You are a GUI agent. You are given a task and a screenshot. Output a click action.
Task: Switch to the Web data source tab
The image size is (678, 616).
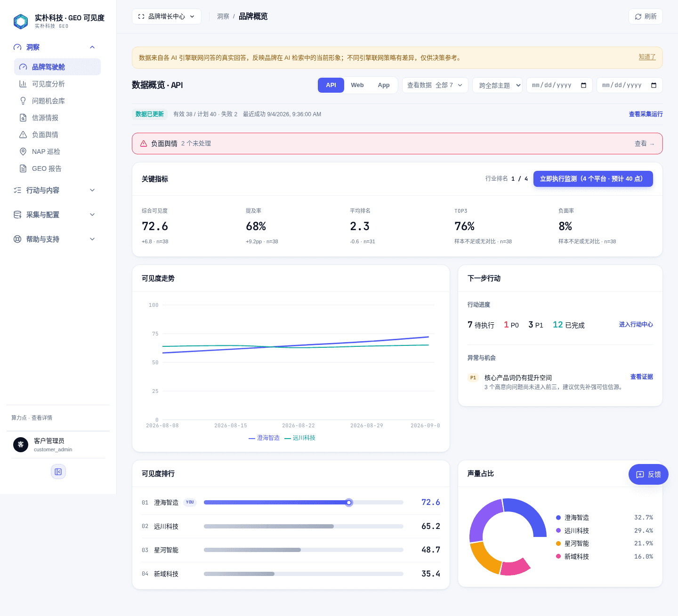(x=357, y=85)
